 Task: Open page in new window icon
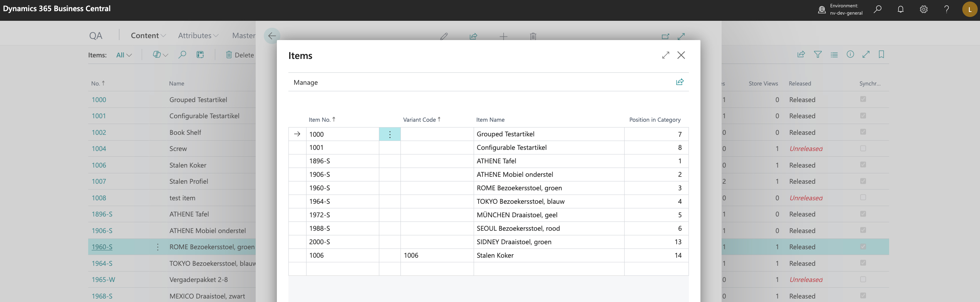[x=665, y=36]
